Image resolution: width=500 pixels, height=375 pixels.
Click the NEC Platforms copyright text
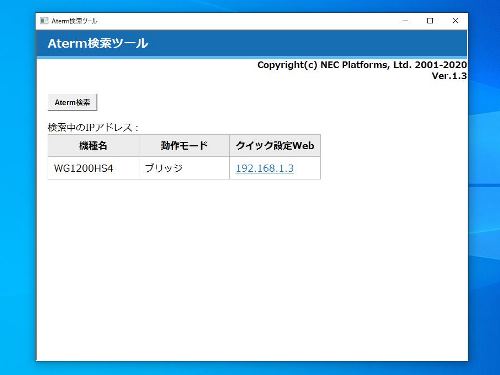tap(362, 65)
